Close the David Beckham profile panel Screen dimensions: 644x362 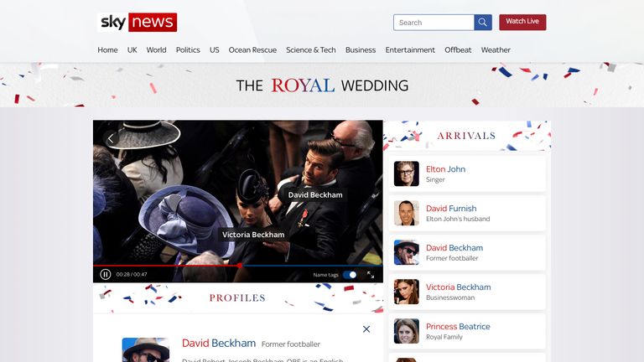point(366,329)
